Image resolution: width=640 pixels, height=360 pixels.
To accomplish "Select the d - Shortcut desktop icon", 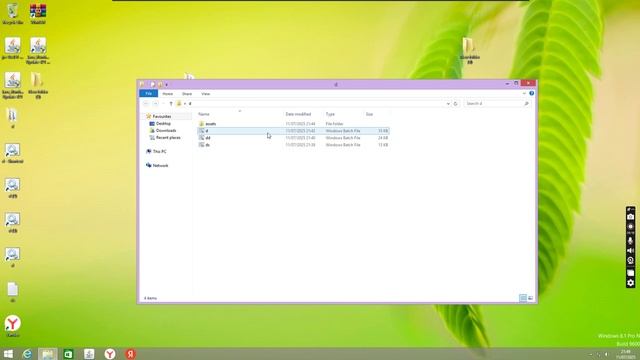I will click(12, 153).
